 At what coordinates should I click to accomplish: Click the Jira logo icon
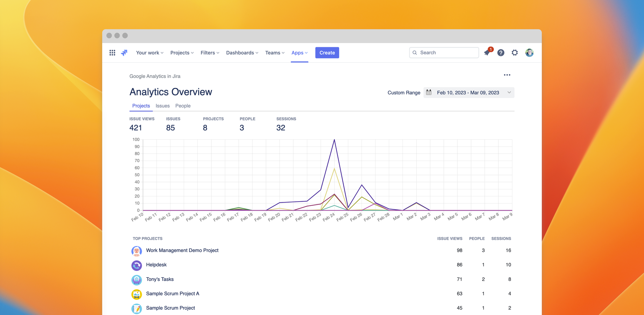click(x=124, y=53)
